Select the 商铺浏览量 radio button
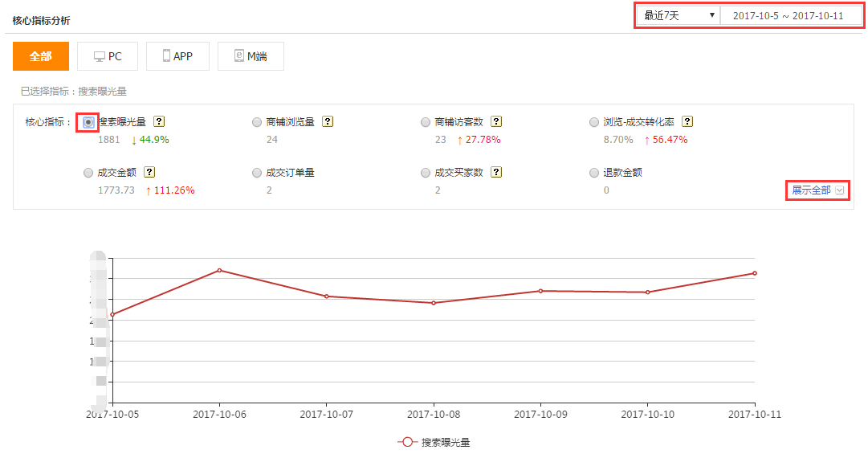 tap(257, 122)
